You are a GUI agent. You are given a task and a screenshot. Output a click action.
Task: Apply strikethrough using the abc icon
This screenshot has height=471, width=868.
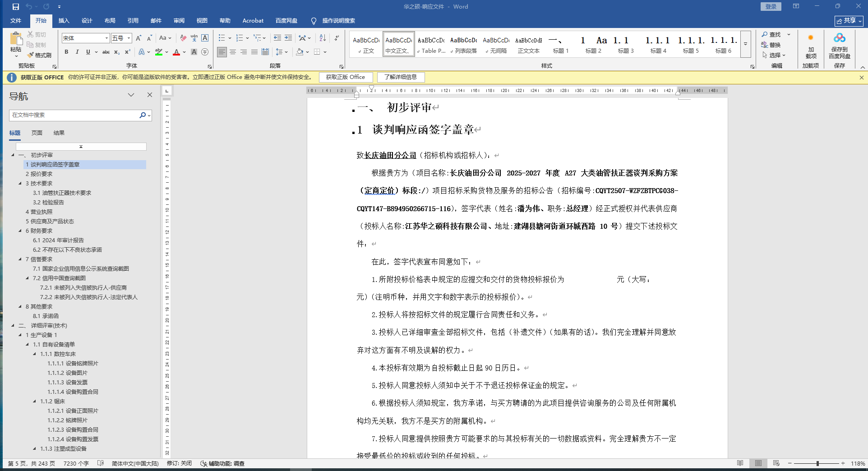pos(106,52)
